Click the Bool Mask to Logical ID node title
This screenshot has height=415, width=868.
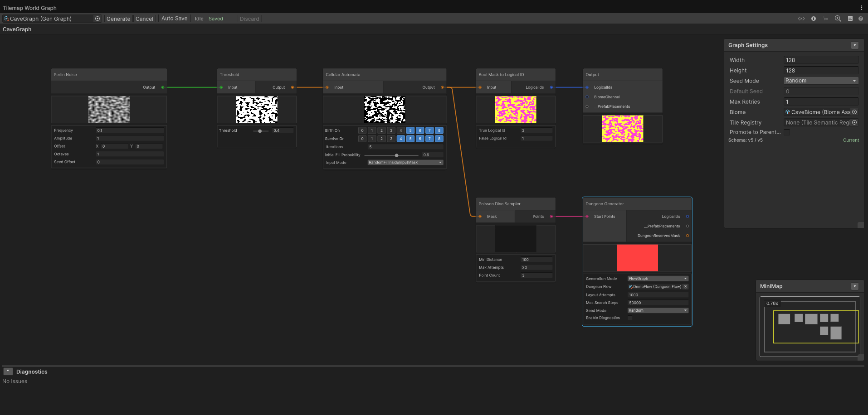[x=501, y=75]
